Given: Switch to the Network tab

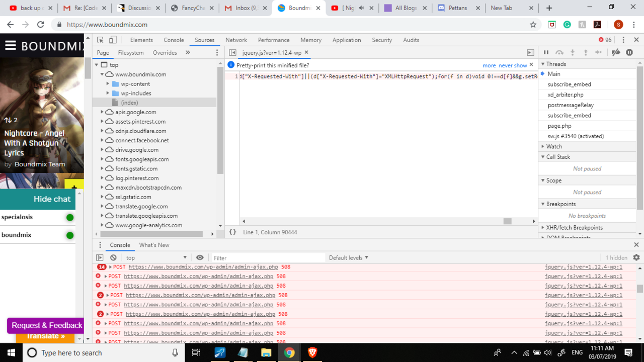Looking at the screenshot, I should pos(236,40).
